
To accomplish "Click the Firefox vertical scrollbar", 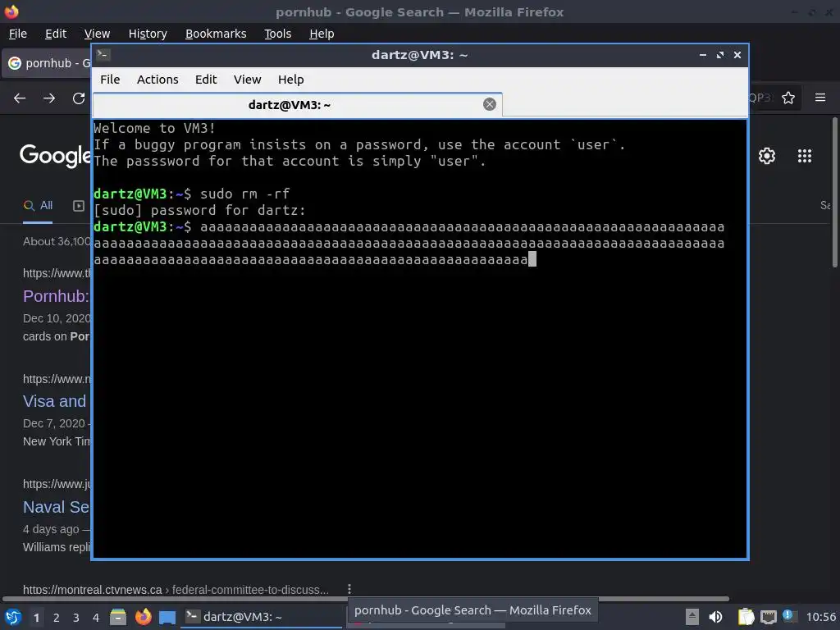I will 834,192.
